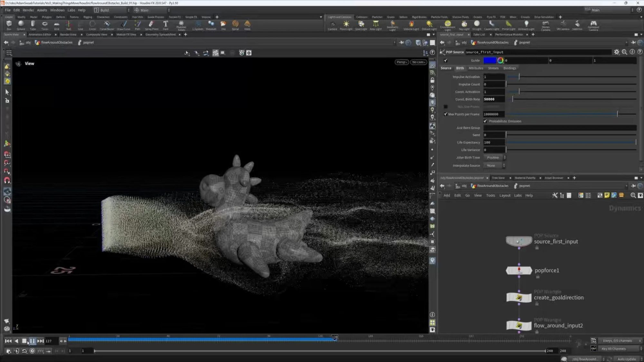Open the Persp viewport camera dropdown

[401, 62]
